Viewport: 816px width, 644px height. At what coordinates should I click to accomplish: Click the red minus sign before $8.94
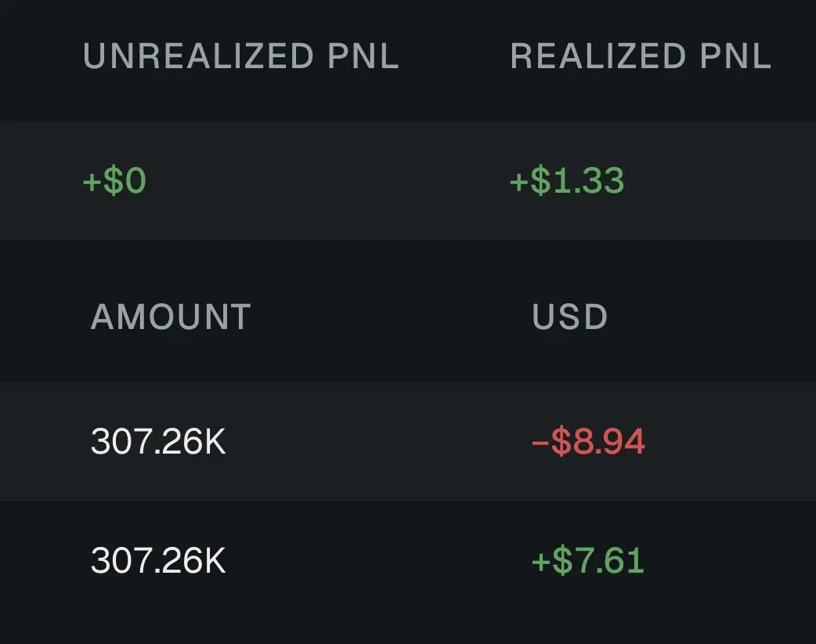(540, 443)
